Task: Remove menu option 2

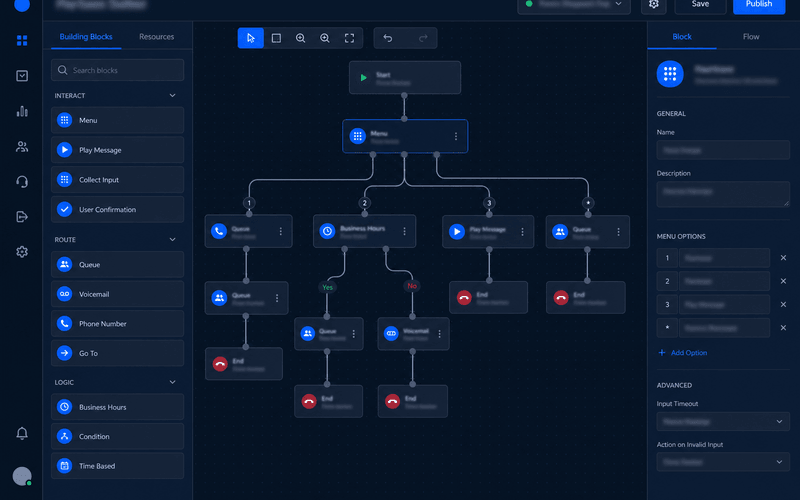Action: (x=783, y=281)
